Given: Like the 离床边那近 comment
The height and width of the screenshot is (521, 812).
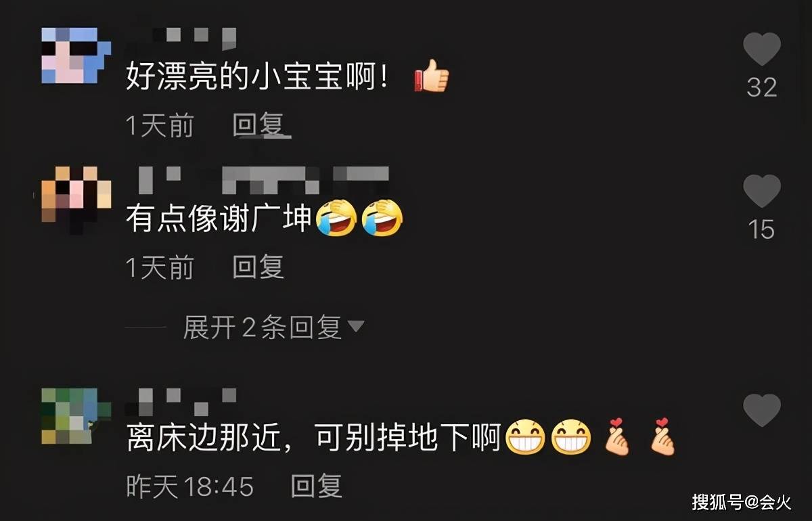Looking at the screenshot, I should pyautogui.click(x=762, y=410).
